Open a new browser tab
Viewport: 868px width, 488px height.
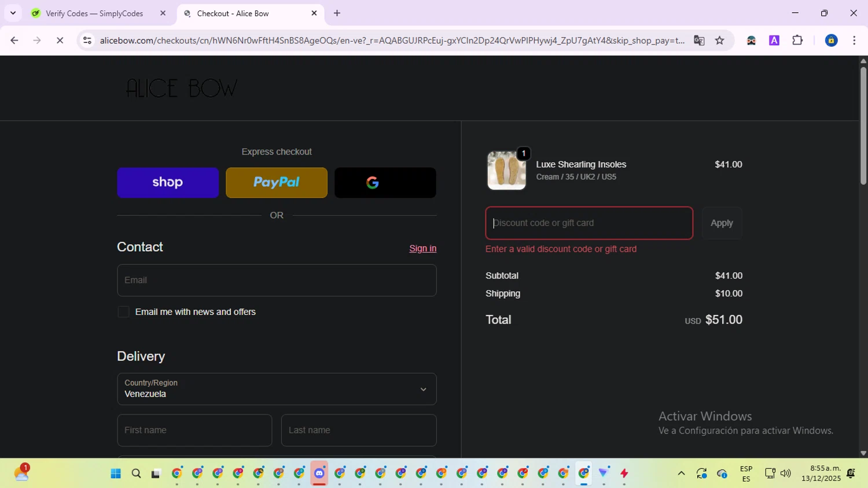[x=337, y=13]
